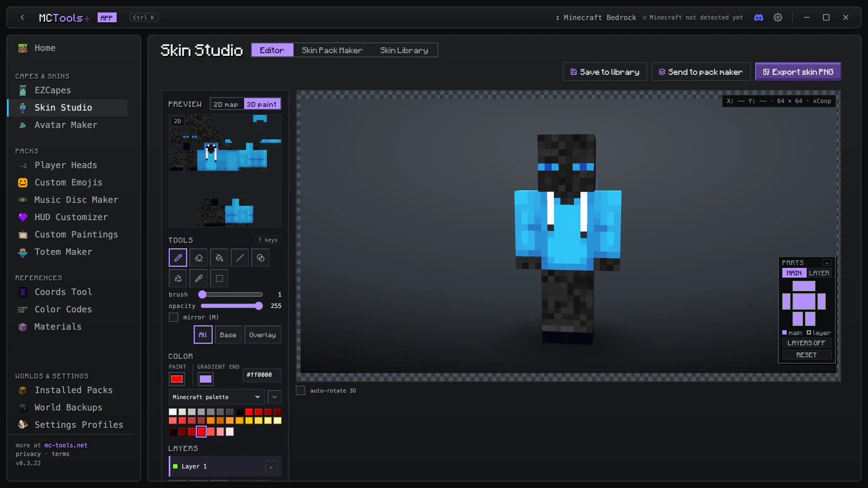868x488 pixels.
Task: Select the Pencil tool
Action: [x=178, y=258]
